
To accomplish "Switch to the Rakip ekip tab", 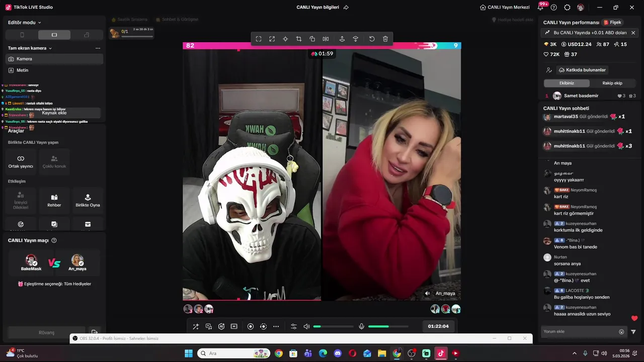I will coord(612,83).
